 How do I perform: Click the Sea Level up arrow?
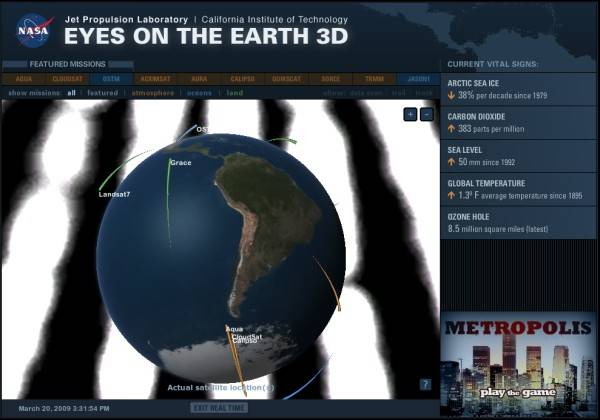451,162
